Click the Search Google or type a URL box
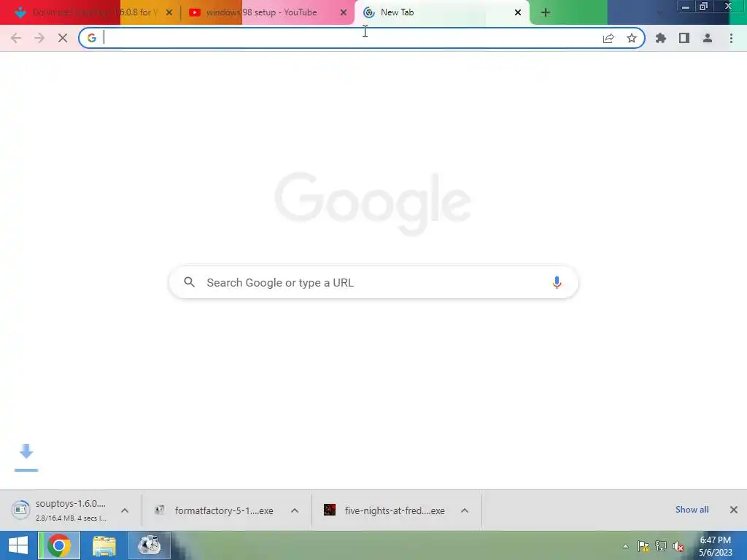The height and width of the screenshot is (560, 747). [x=373, y=282]
